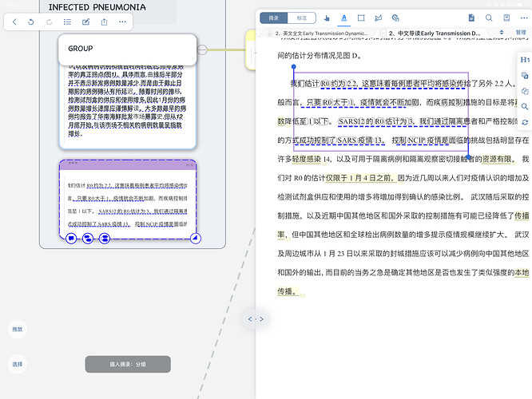
Task: Click the highlighted text 资源有限
Action: pos(497,159)
